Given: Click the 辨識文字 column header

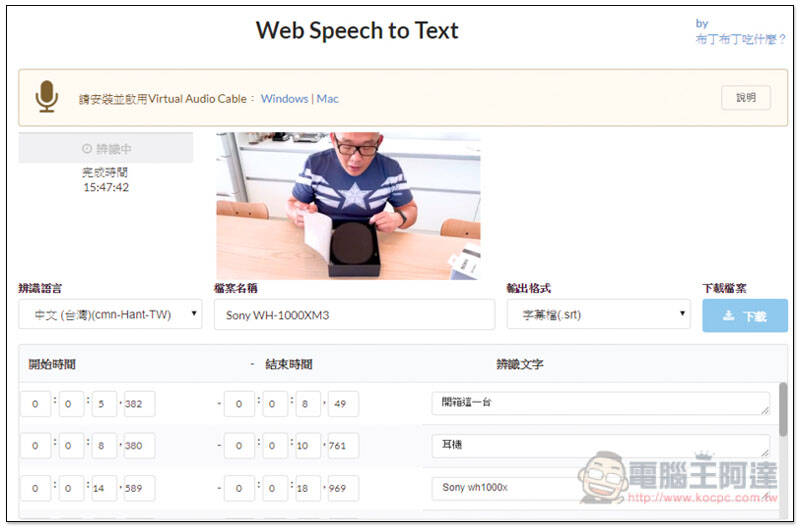Looking at the screenshot, I should pos(519,364).
